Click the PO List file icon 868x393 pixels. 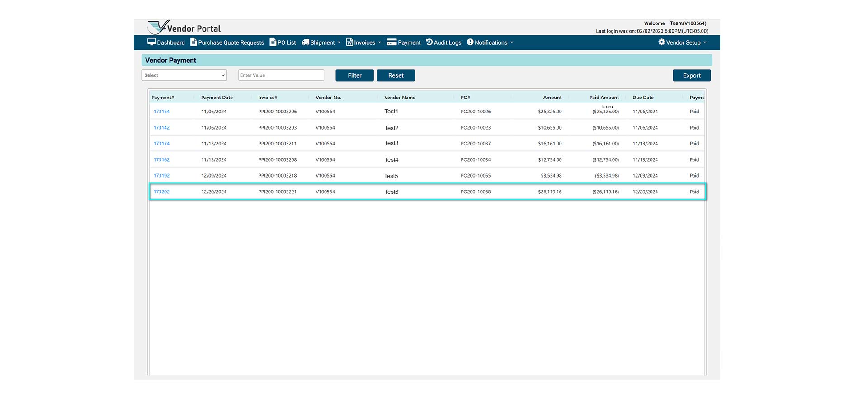(x=273, y=42)
